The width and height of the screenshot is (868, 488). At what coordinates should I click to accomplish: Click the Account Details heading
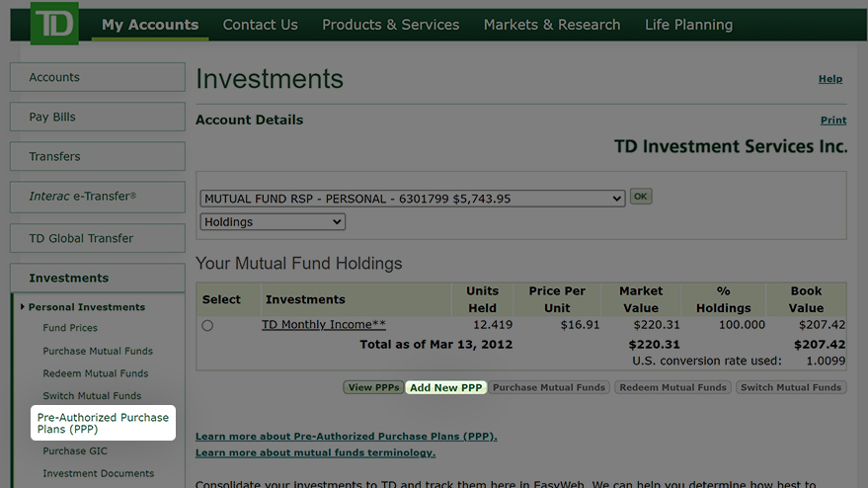coord(249,120)
